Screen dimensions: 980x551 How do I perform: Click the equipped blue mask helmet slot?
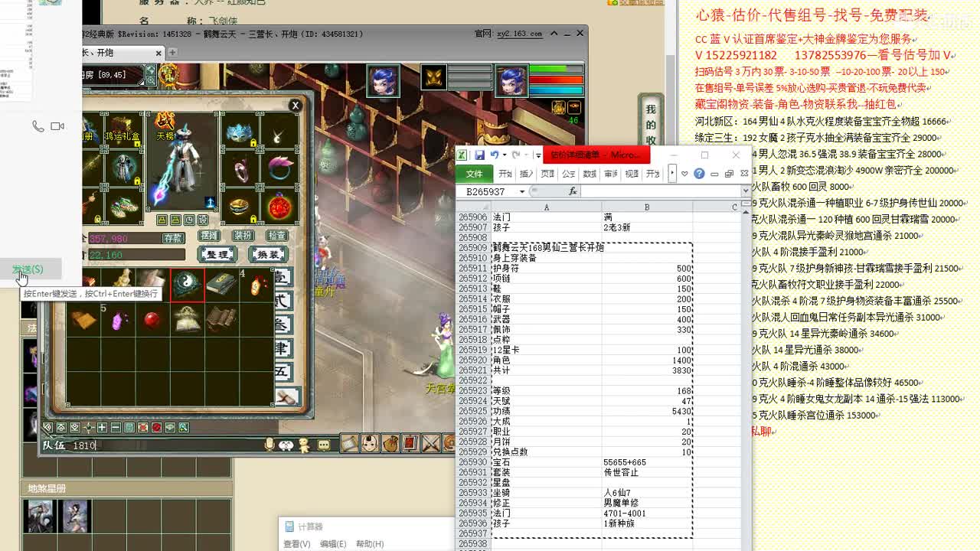click(x=241, y=132)
